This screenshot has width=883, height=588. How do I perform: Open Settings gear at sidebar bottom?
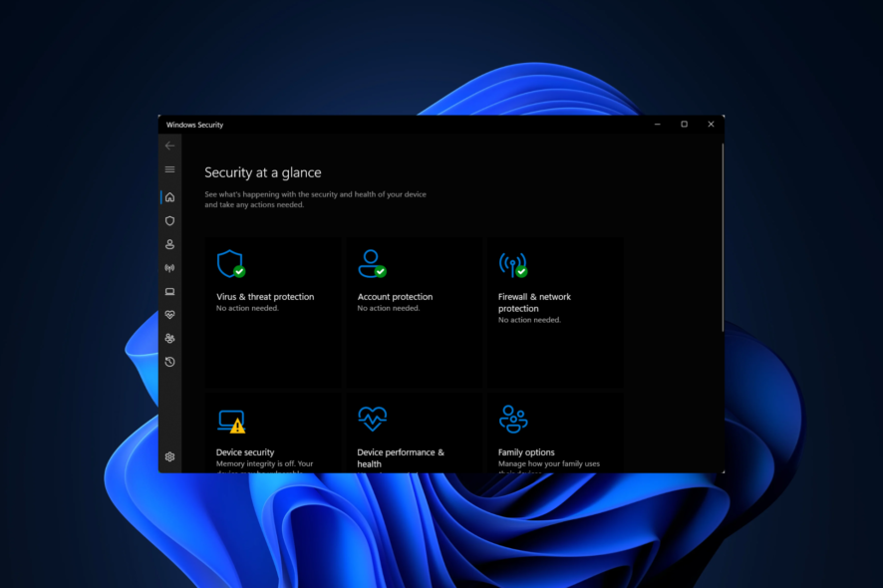(169, 456)
